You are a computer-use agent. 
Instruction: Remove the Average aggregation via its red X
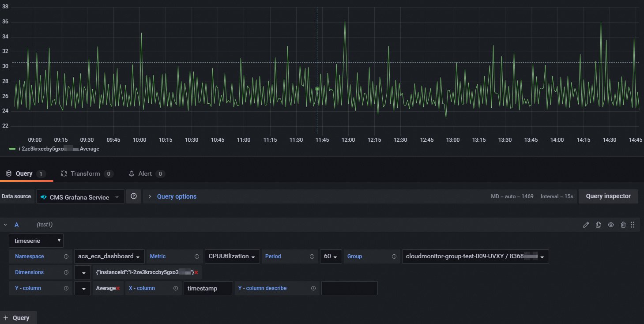[x=117, y=288]
